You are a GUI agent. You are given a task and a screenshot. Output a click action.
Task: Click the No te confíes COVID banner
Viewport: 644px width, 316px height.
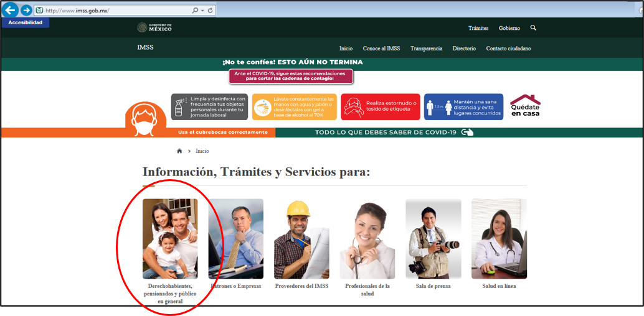pos(293,62)
